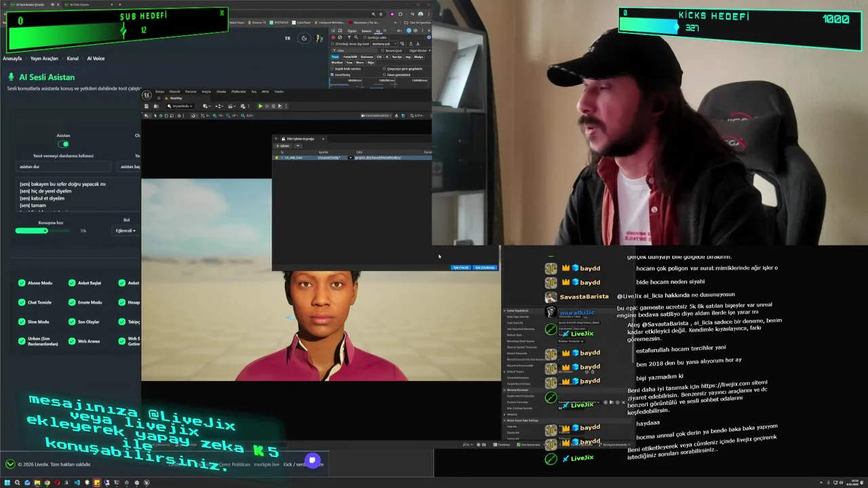Open Visual Studio Code from the taskbar
The width and height of the screenshot is (868, 488).
(x=77, y=483)
